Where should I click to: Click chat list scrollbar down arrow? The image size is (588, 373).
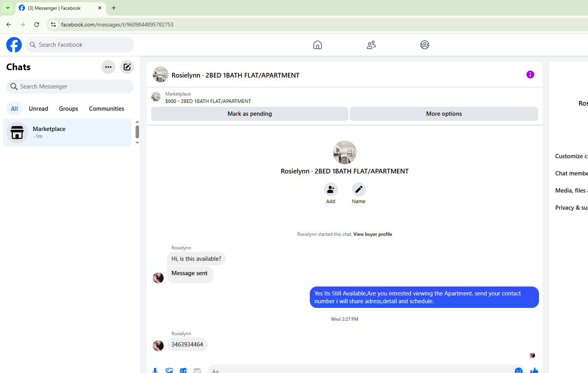pos(137,143)
